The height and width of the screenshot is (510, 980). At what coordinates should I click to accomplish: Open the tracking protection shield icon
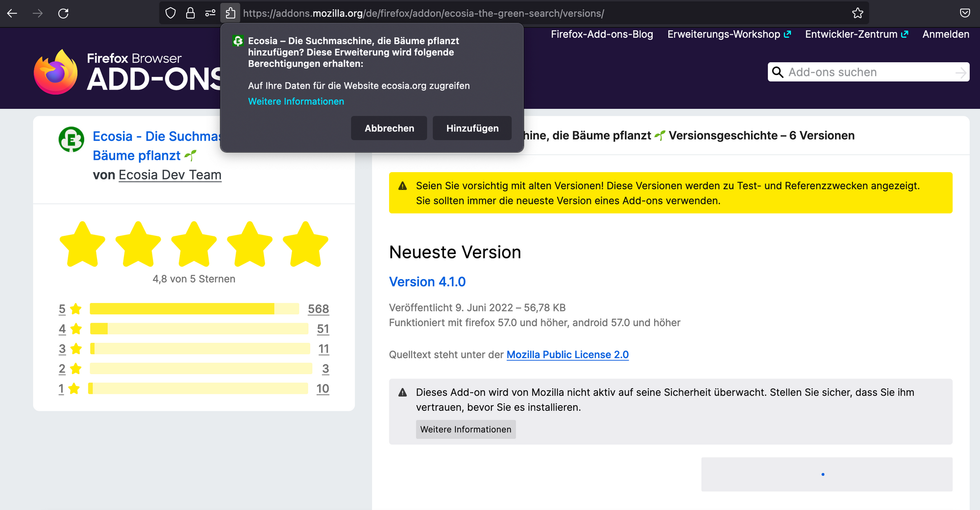[171, 13]
